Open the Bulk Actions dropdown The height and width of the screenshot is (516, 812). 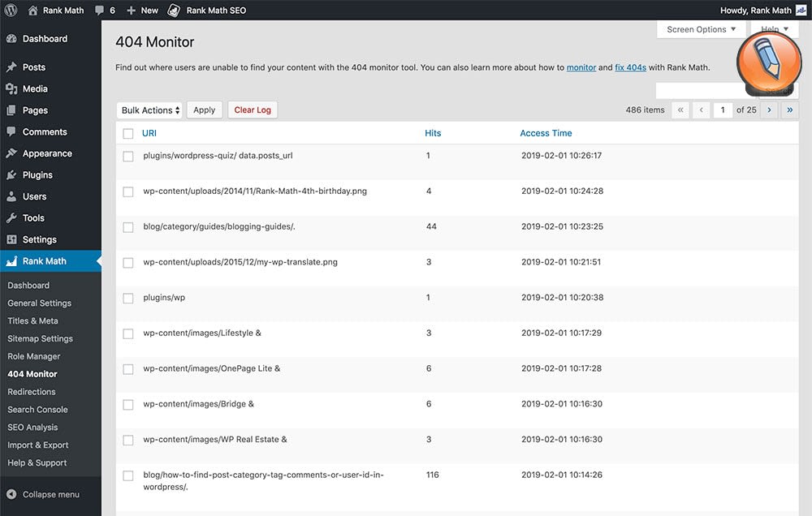click(x=149, y=110)
